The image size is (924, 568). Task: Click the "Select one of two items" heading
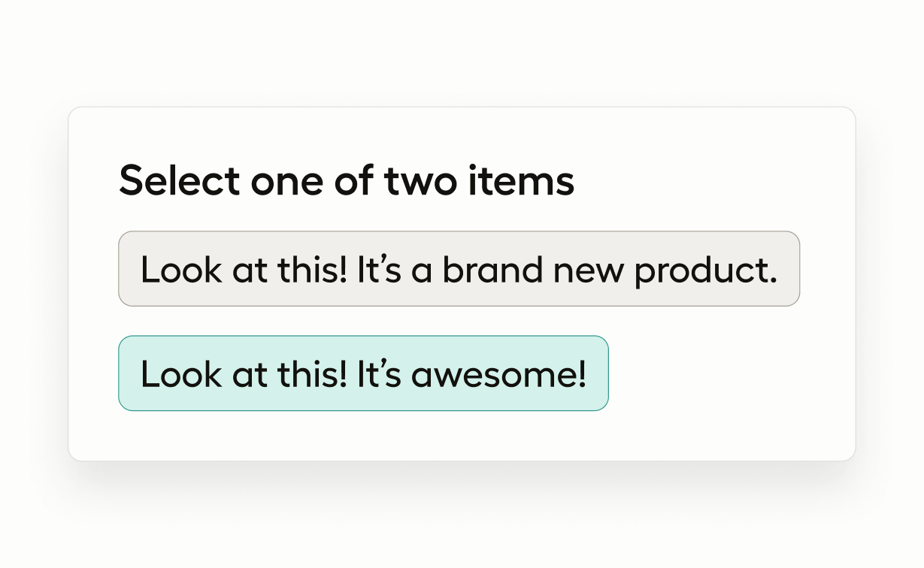pyautogui.click(x=347, y=181)
